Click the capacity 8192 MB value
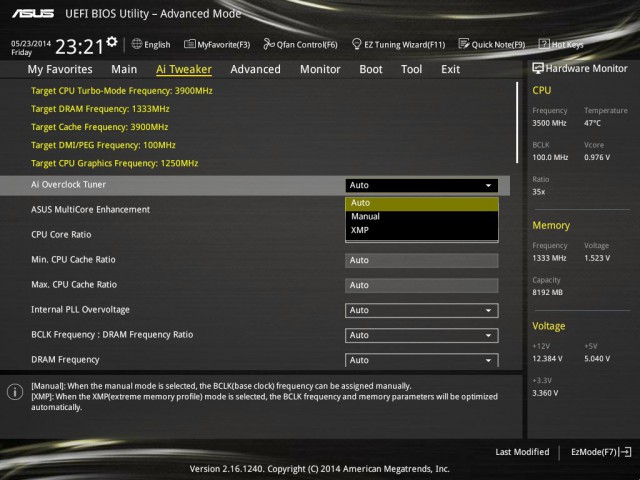Viewport: 640px width, 480px height. coord(547,292)
